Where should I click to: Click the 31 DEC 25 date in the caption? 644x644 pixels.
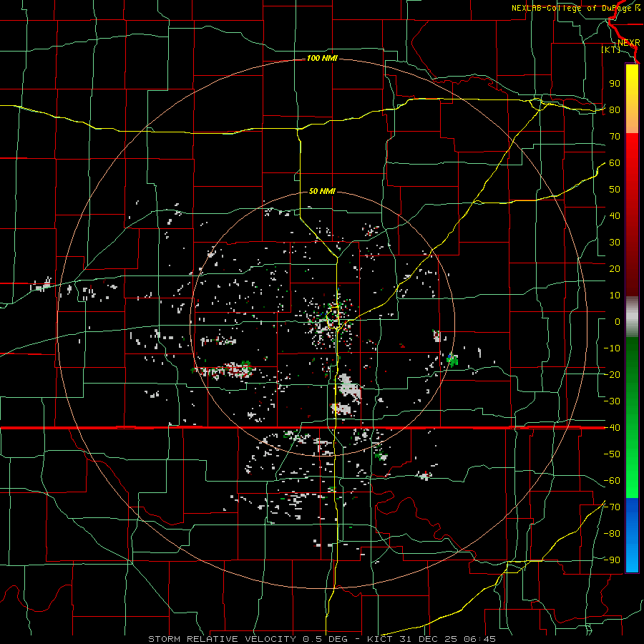click(x=431, y=639)
